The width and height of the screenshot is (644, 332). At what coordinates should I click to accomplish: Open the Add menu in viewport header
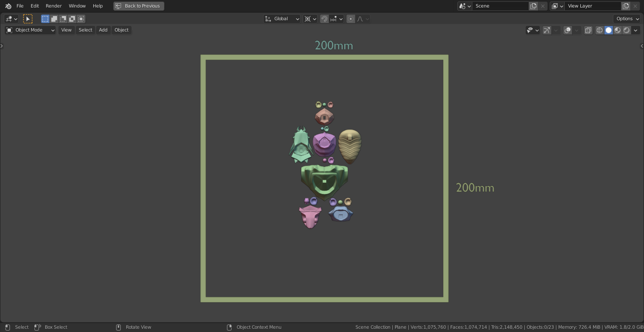(103, 30)
